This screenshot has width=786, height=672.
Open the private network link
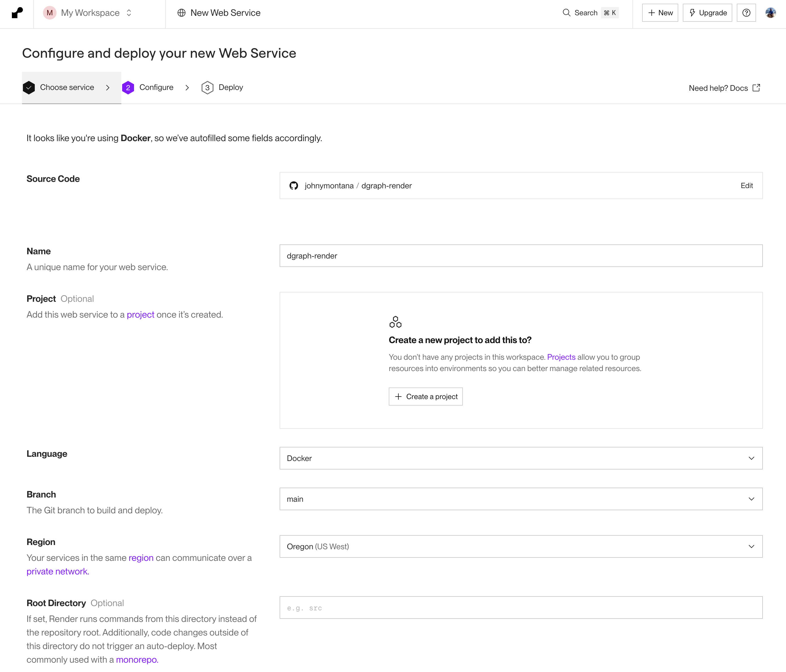(58, 571)
